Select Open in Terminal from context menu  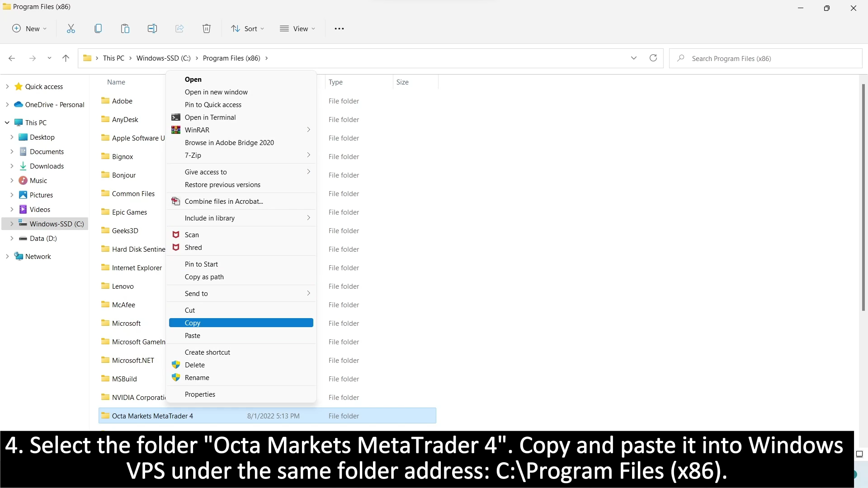click(210, 117)
